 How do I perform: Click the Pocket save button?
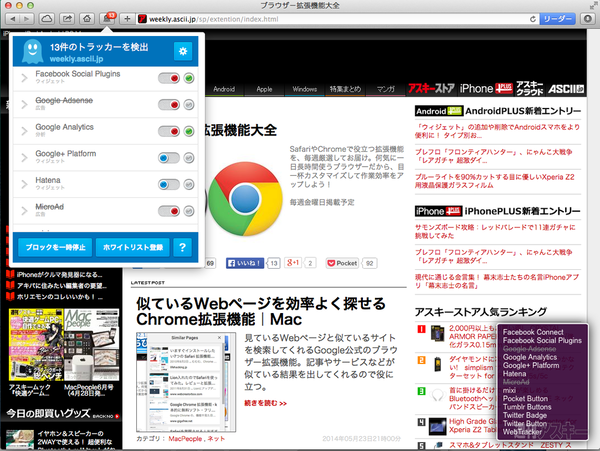[342, 263]
